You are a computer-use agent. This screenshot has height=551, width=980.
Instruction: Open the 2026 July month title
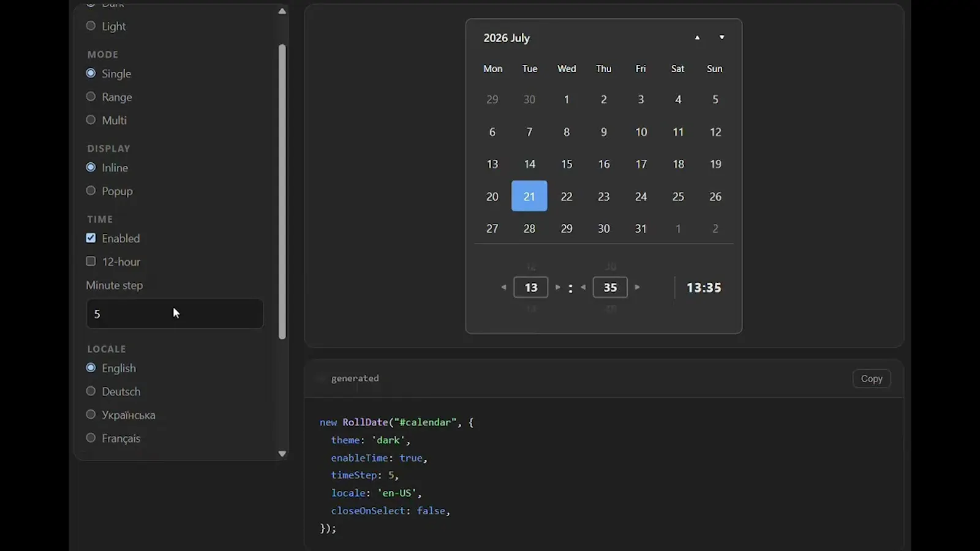pos(507,38)
